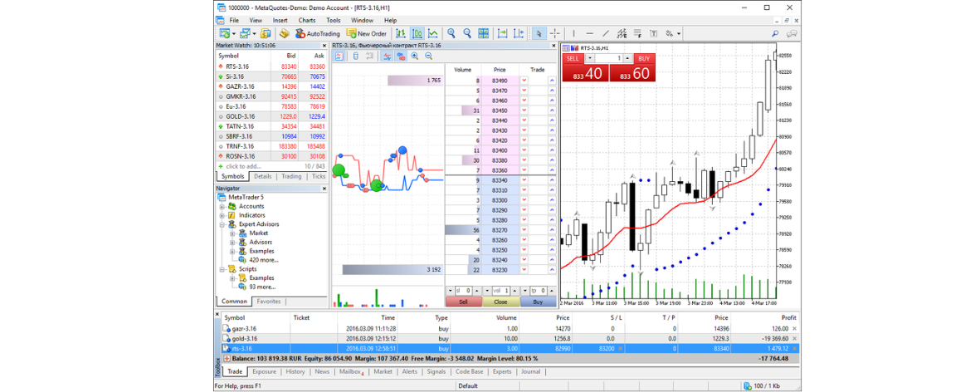Select the trendline drawing tool
This screenshot has width=980, height=392.
point(606,34)
